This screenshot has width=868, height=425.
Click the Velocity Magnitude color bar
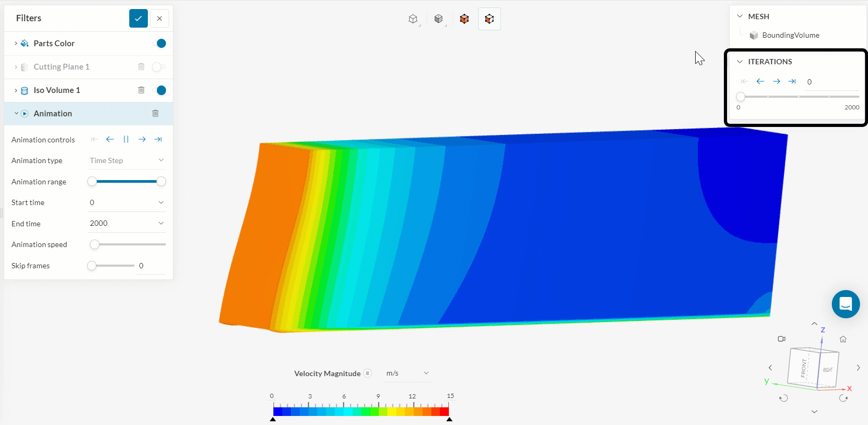coord(361,411)
